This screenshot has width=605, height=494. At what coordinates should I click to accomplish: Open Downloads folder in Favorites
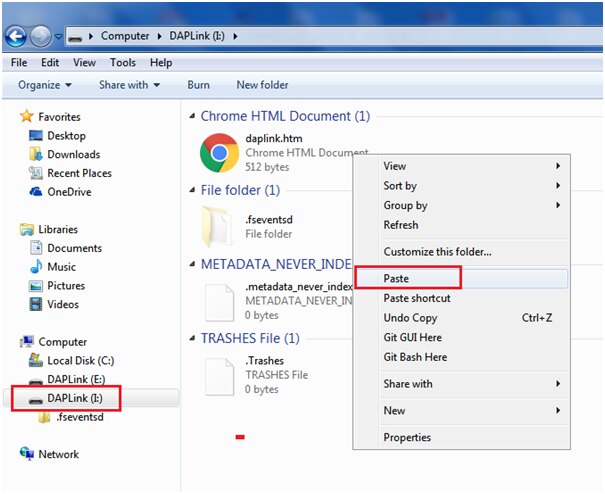[x=73, y=154]
